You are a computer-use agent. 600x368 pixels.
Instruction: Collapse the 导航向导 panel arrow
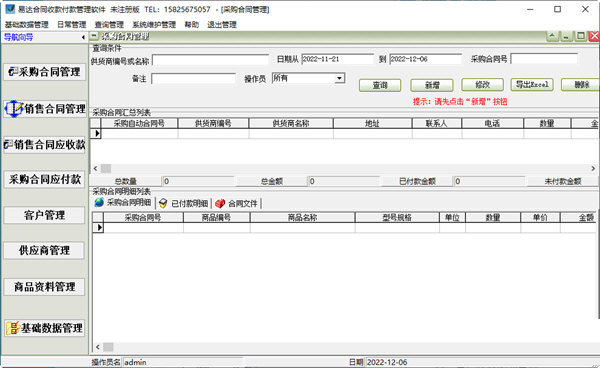pyautogui.click(x=83, y=37)
